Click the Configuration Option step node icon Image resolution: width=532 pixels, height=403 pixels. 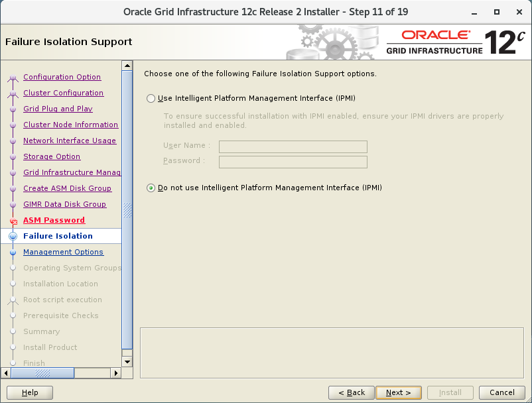pos(13,78)
